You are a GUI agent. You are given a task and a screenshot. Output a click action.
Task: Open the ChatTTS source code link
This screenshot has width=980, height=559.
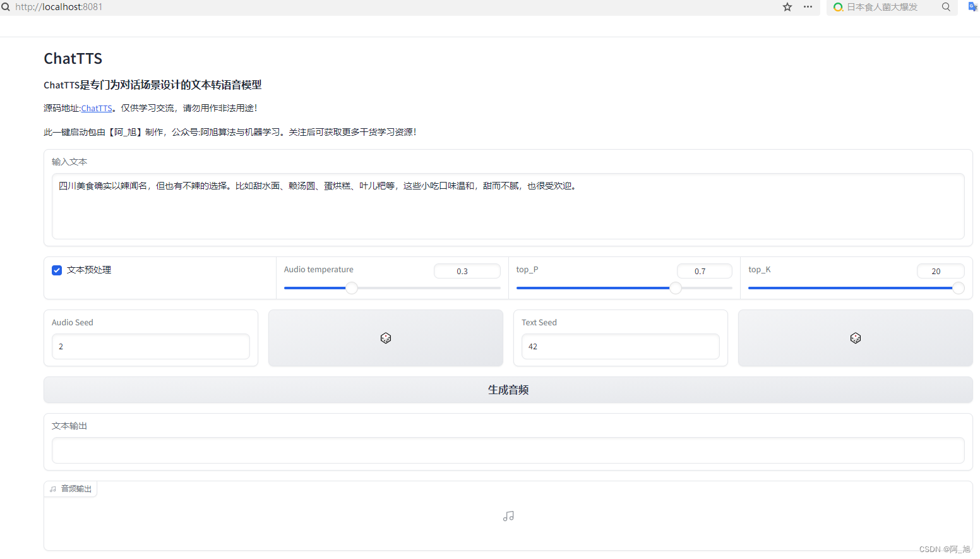(x=97, y=108)
